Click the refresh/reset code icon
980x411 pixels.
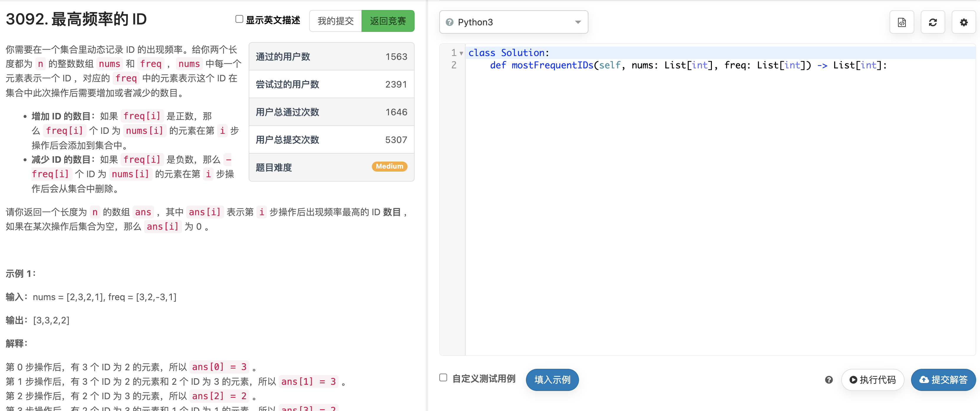[x=933, y=22]
